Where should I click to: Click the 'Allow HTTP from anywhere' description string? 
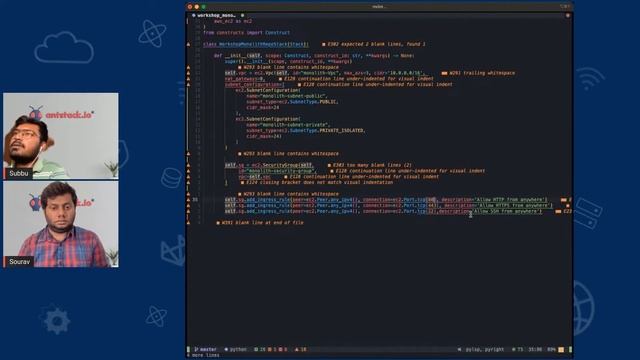(510, 200)
